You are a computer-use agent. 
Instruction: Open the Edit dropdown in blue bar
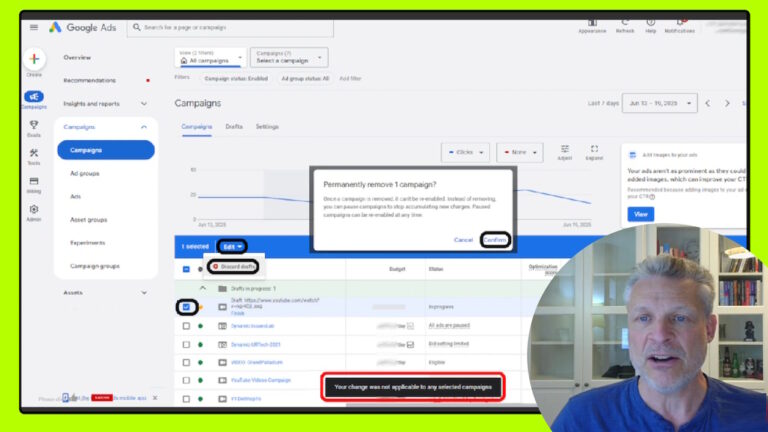(x=233, y=246)
